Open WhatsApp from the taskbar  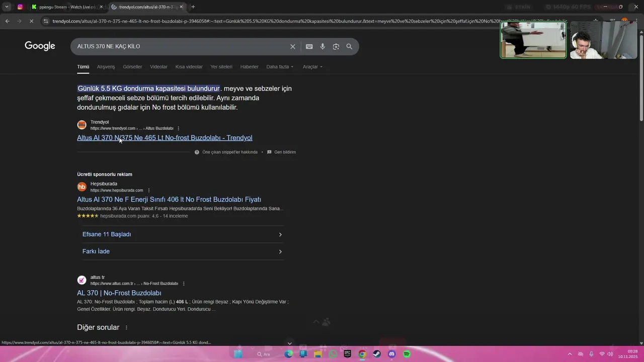pos(333,354)
